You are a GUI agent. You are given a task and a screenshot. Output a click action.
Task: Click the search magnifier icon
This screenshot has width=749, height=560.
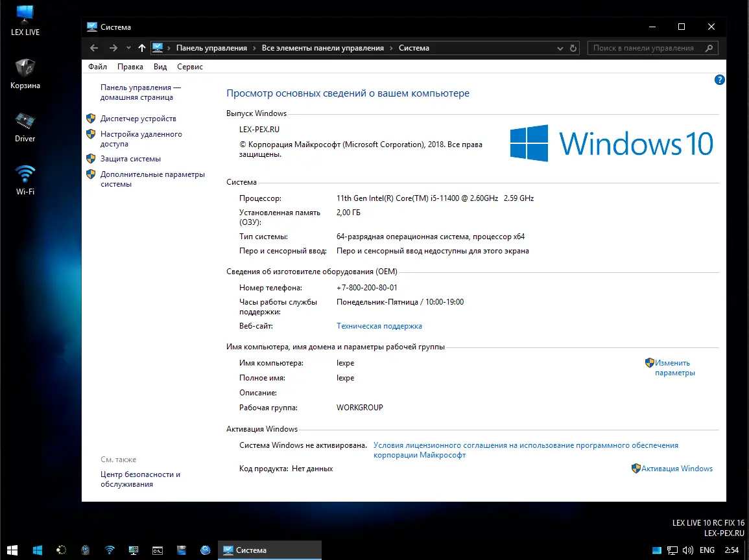[x=709, y=48]
